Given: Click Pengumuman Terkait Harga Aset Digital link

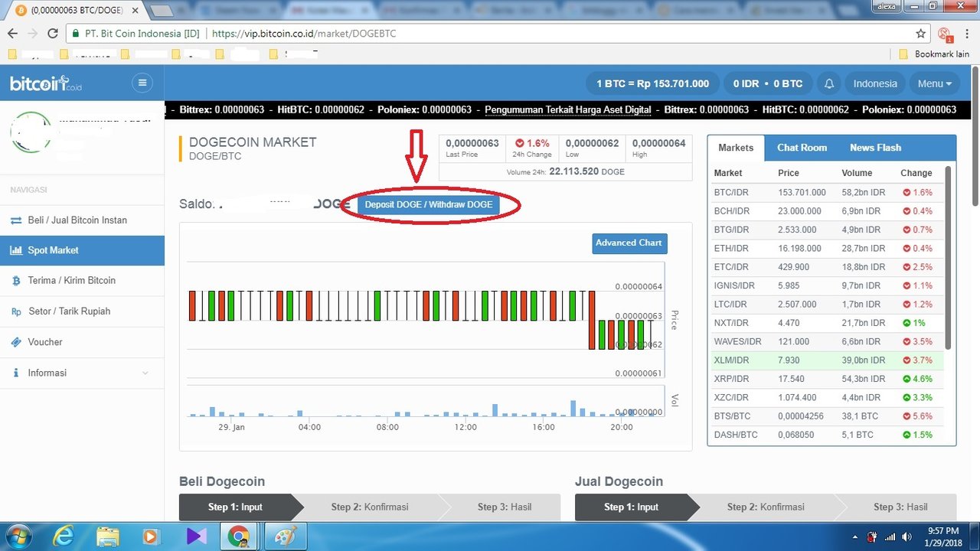Looking at the screenshot, I should pos(567,109).
